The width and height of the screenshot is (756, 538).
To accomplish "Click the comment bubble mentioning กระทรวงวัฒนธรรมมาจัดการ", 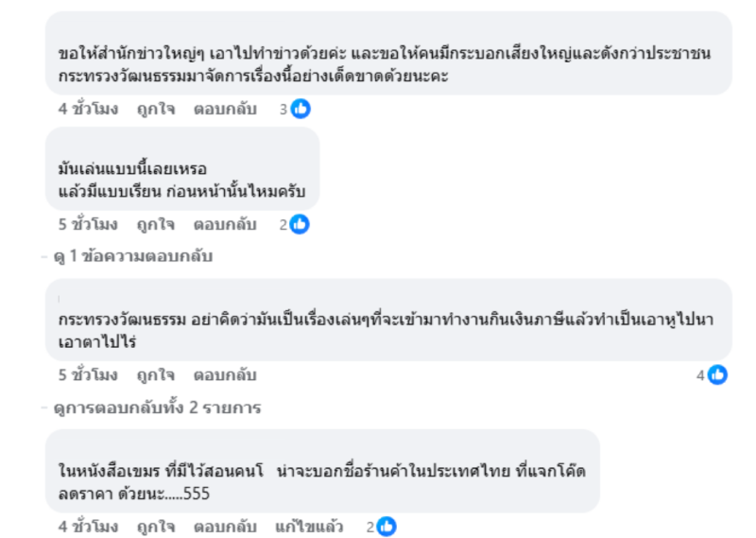I will point(388,53).
